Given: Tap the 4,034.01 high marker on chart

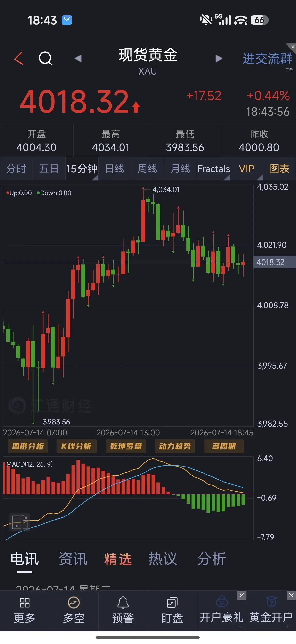Looking at the screenshot, I should coord(166,190).
